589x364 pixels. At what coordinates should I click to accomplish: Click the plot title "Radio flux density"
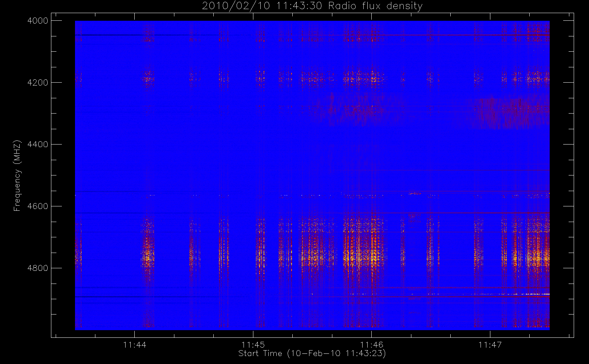click(x=375, y=6)
